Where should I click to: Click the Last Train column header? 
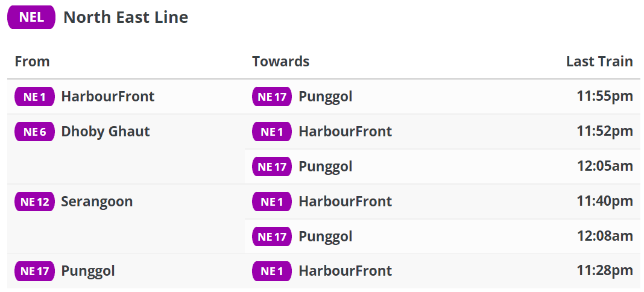pyautogui.click(x=599, y=62)
